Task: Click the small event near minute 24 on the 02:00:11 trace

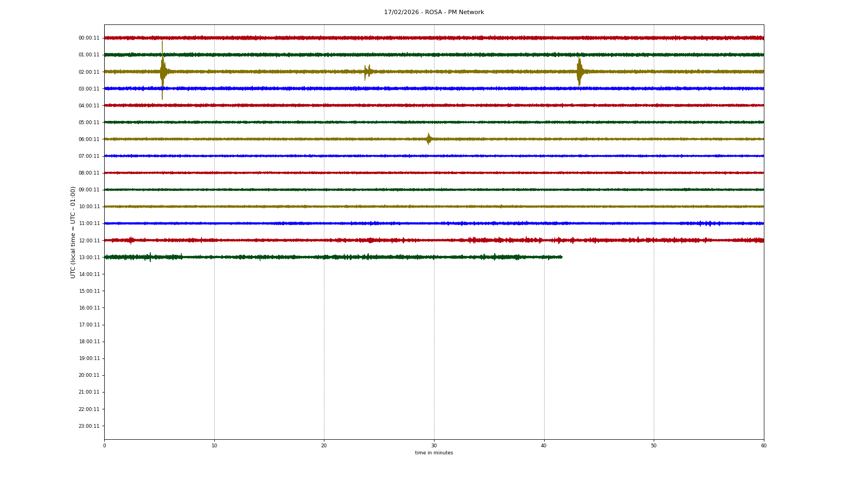Action: [x=367, y=72]
